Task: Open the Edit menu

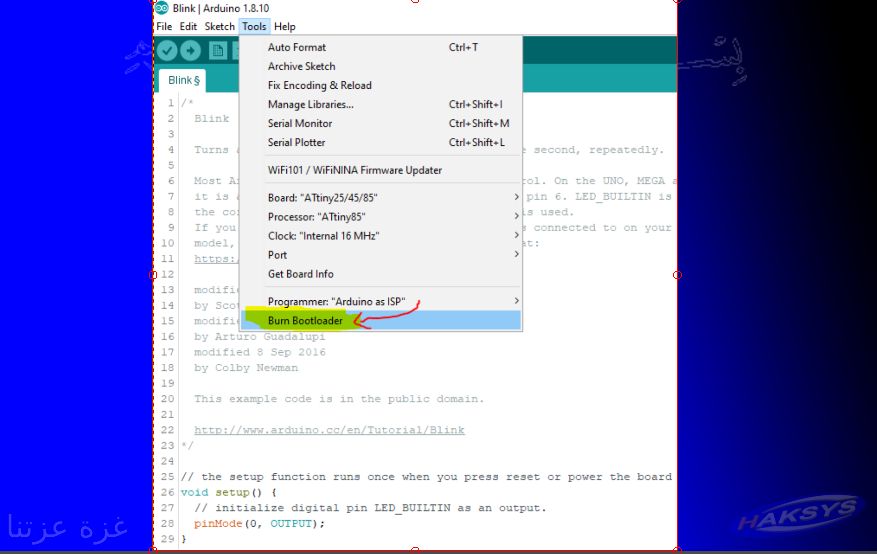Action: 188,26
